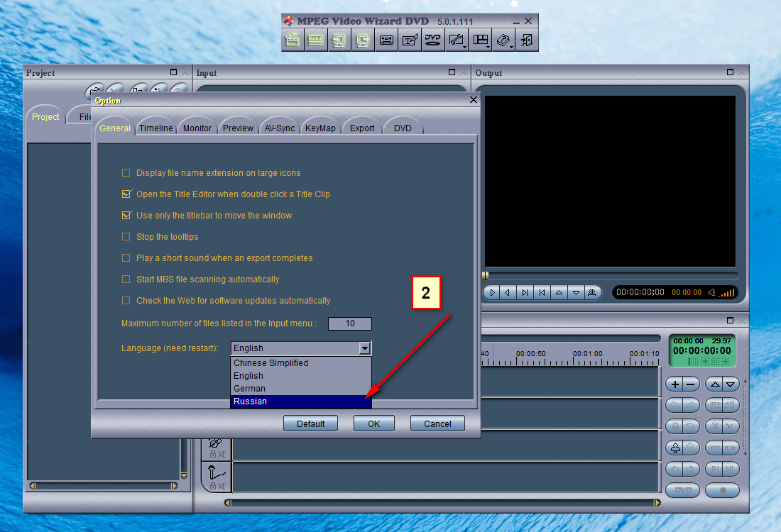Click the timeline panel icon in main toolbar

point(316,40)
